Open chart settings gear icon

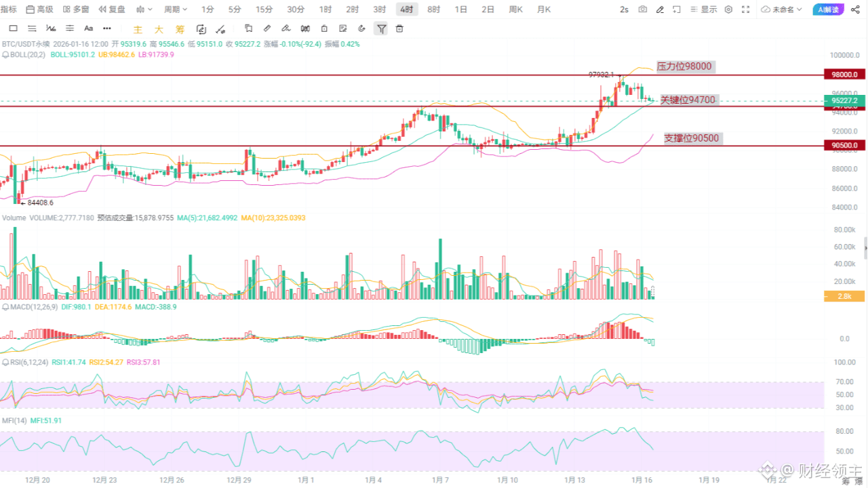point(728,9)
